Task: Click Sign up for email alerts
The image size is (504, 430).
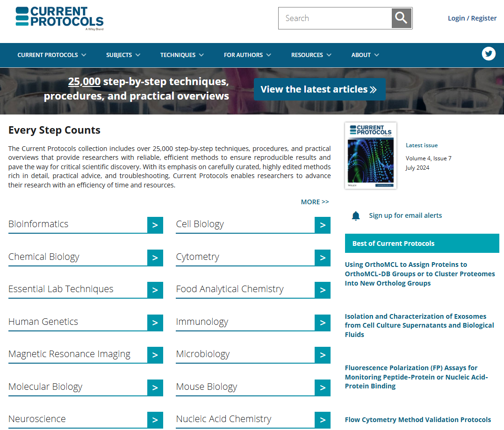Action: click(x=405, y=215)
